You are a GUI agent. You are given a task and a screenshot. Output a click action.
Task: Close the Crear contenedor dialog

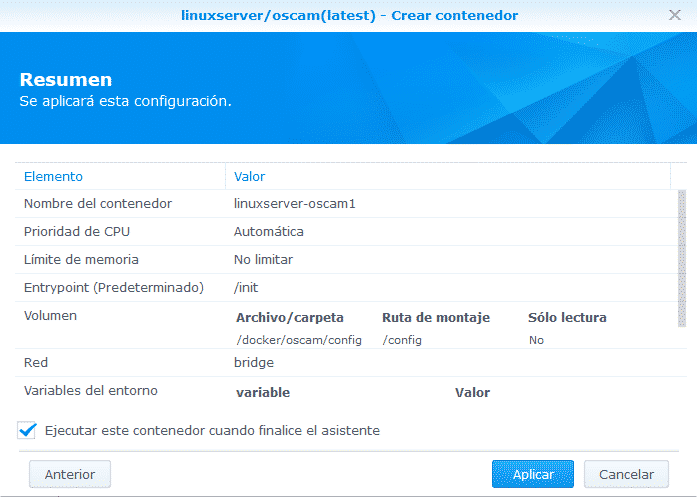(675, 16)
